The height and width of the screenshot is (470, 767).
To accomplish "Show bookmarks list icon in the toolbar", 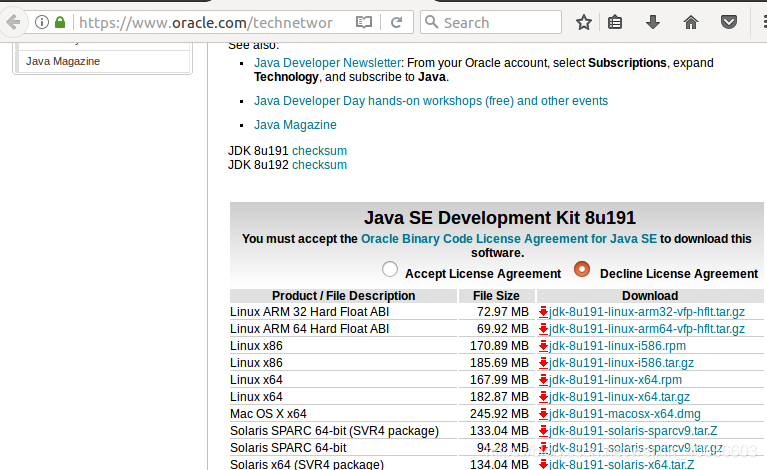I will pyautogui.click(x=615, y=22).
